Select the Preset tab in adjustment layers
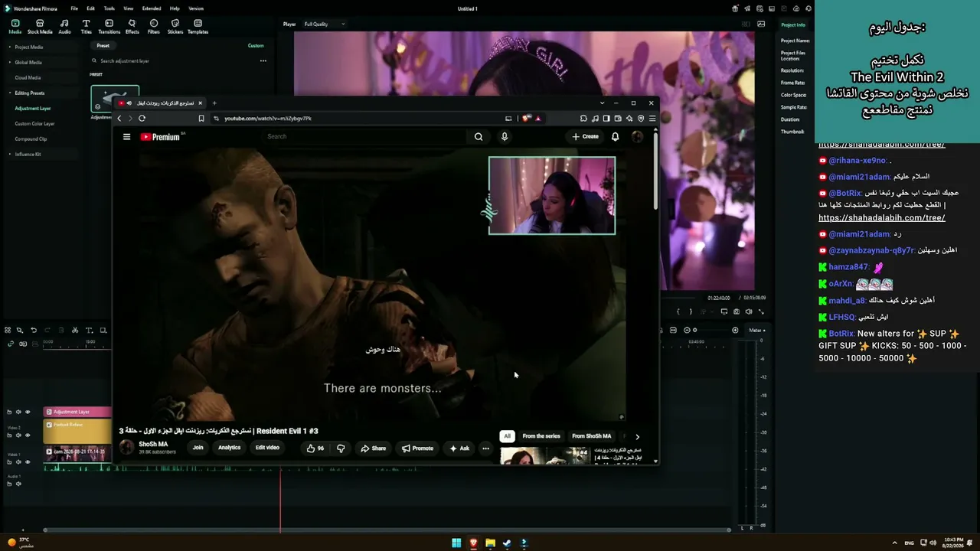Image resolution: width=980 pixels, height=551 pixels. (103, 46)
